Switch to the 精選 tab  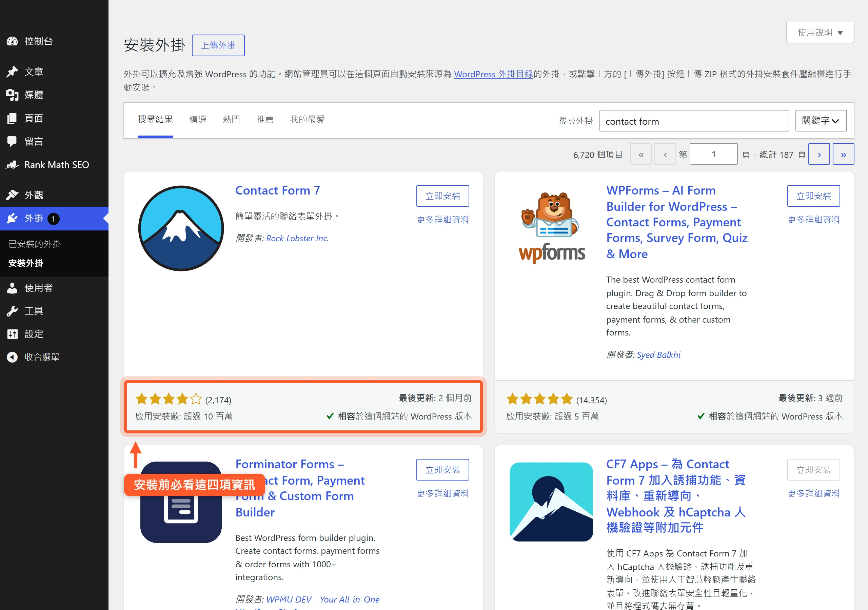coord(198,119)
